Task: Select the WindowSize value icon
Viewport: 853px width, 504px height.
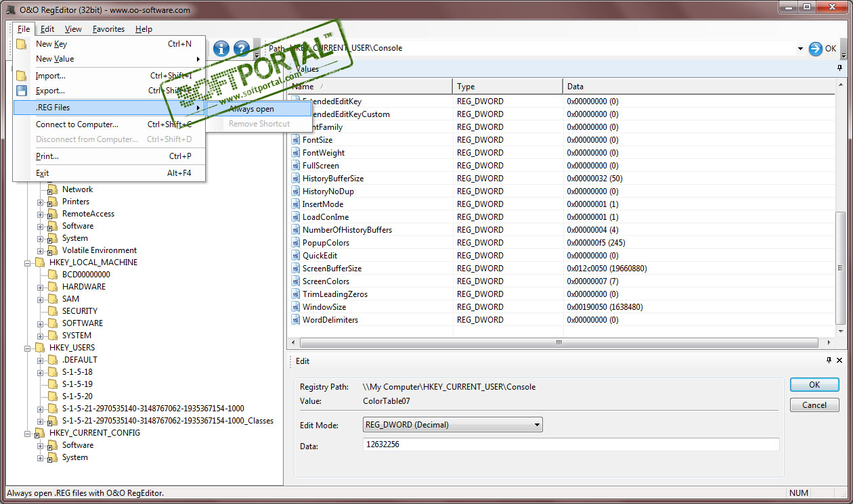Action: 295,307
